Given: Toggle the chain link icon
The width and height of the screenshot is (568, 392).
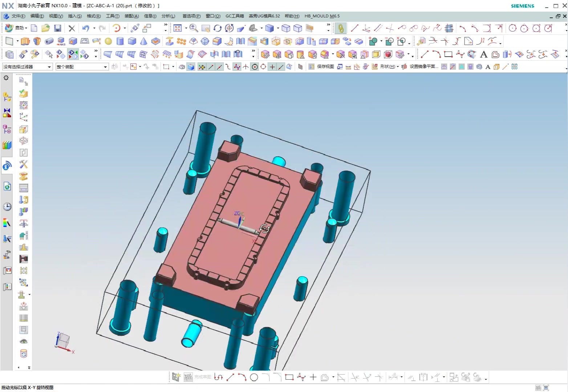Looking at the screenshot, I should pos(341,28).
